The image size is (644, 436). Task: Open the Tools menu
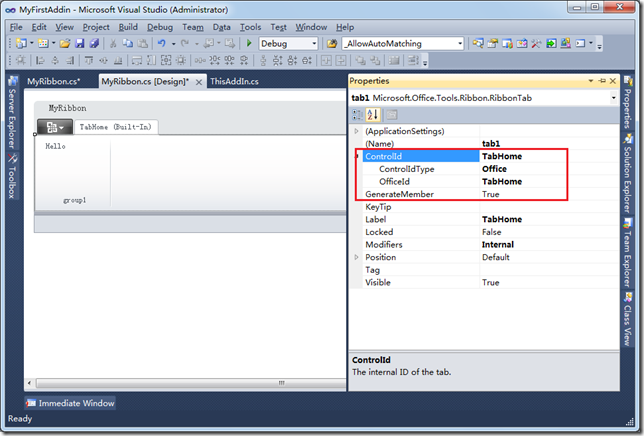tap(250, 27)
